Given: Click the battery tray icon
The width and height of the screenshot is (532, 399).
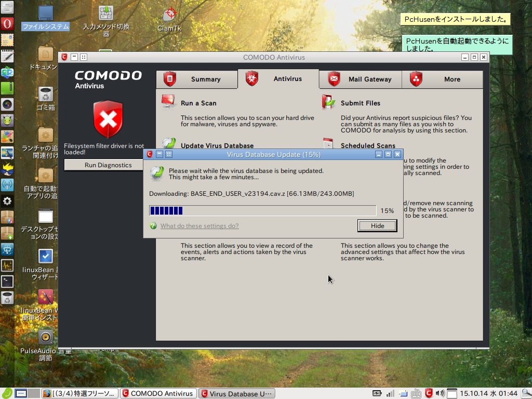Looking at the screenshot, I should click(377, 394).
